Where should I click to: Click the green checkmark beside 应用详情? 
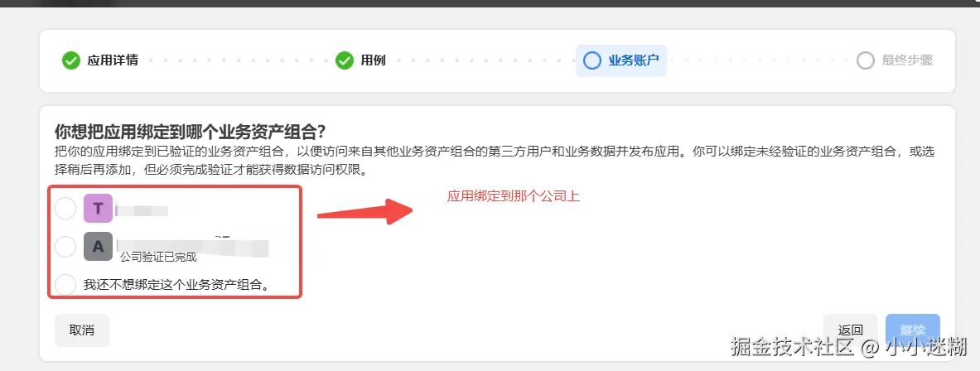click(71, 60)
